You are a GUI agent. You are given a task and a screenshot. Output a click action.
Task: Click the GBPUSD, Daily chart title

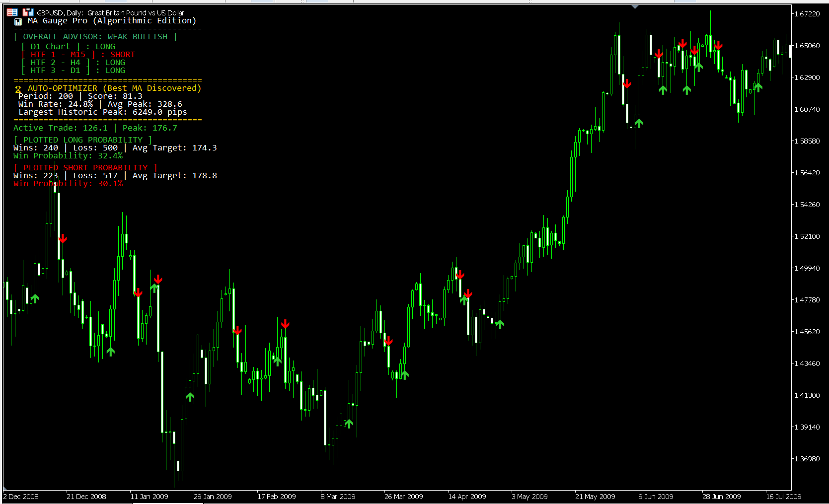coord(110,13)
